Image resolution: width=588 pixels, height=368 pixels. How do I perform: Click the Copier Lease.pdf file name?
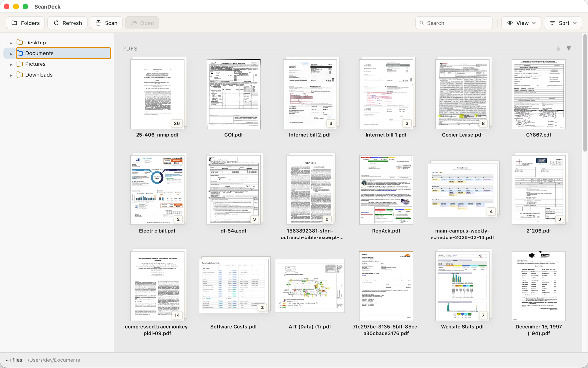462,135
